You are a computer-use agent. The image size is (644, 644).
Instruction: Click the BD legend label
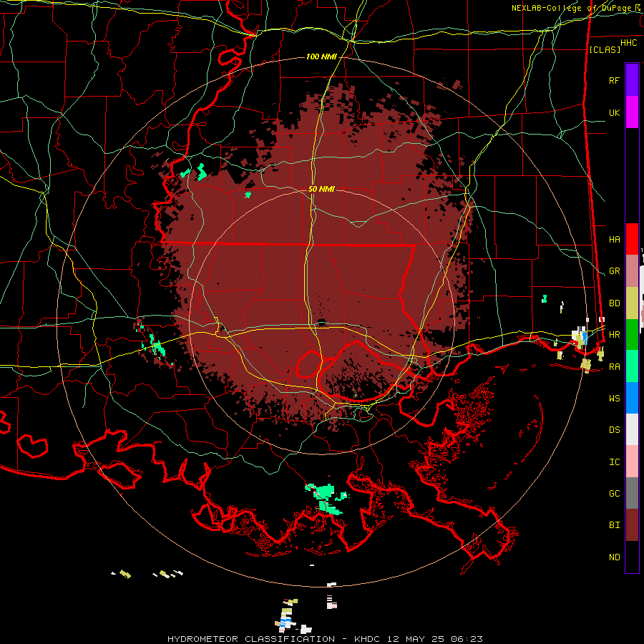(614, 303)
